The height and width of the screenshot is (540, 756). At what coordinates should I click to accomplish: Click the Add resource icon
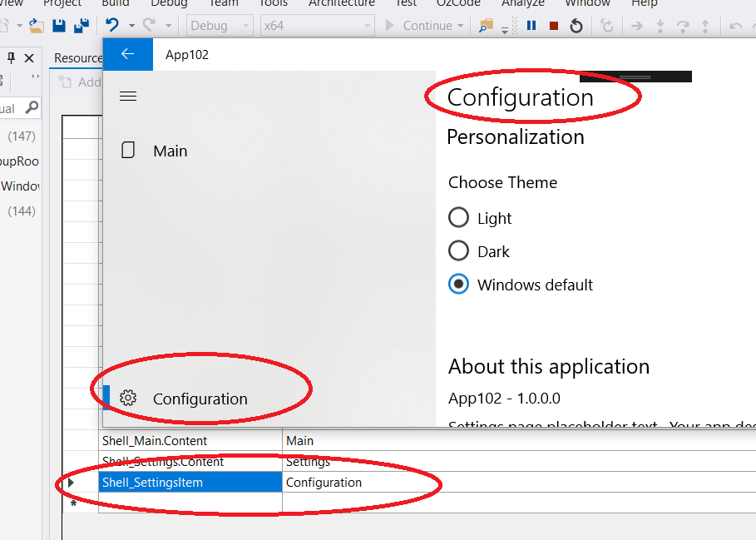click(x=65, y=82)
